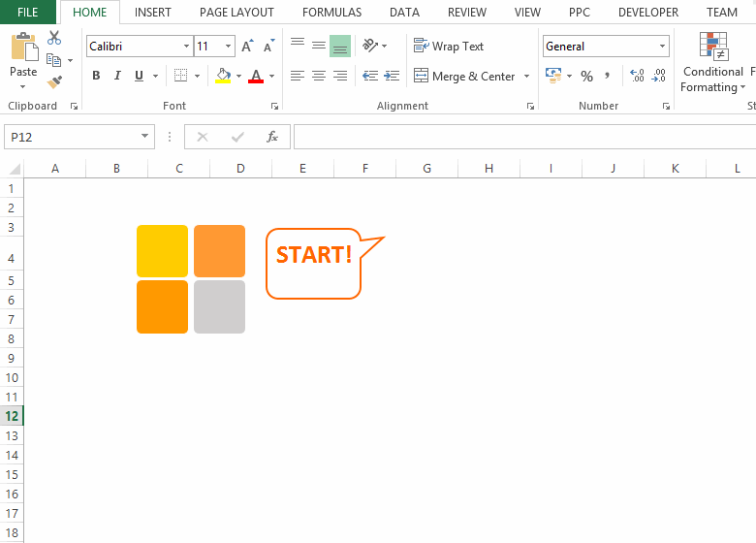The height and width of the screenshot is (543, 756).
Task: Set top vertical alignment
Action: tap(298, 42)
